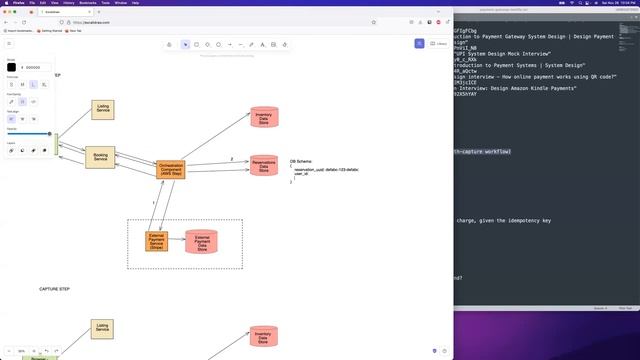The image size is (640, 360).
Task: Select the Insert image tool
Action: (273, 44)
